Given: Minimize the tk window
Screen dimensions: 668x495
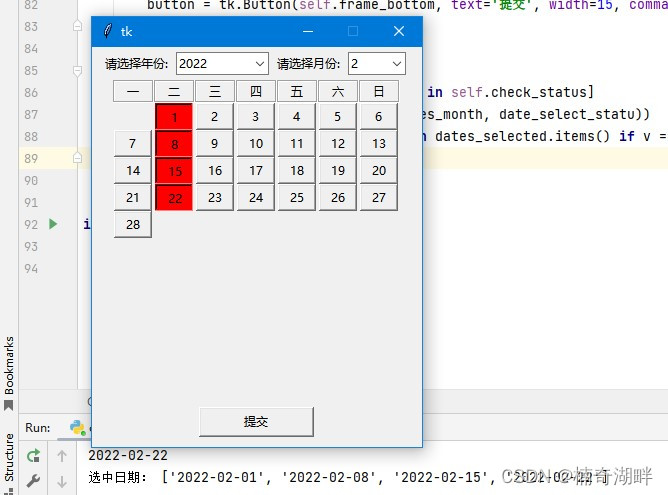Looking at the screenshot, I should coord(308,32).
